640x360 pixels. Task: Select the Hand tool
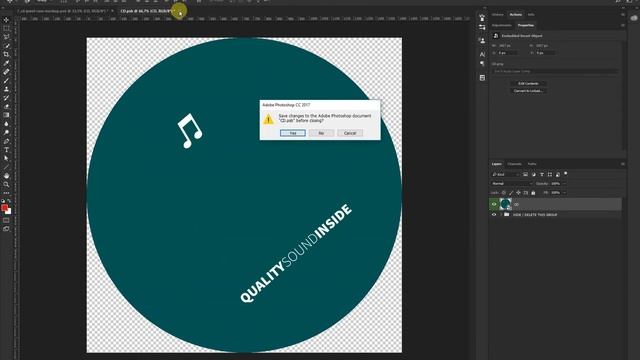click(x=6, y=176)
